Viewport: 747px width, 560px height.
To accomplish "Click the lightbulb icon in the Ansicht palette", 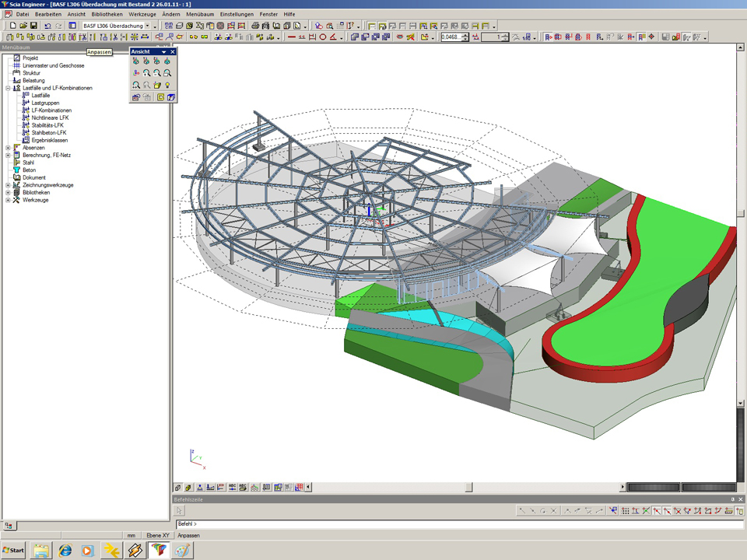I will [167, 84].
